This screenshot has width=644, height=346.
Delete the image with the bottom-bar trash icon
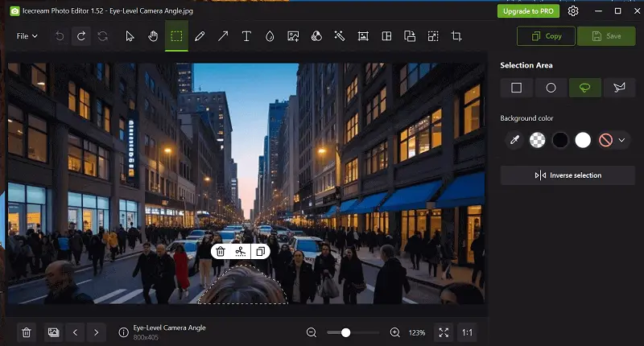click(27, 332)
